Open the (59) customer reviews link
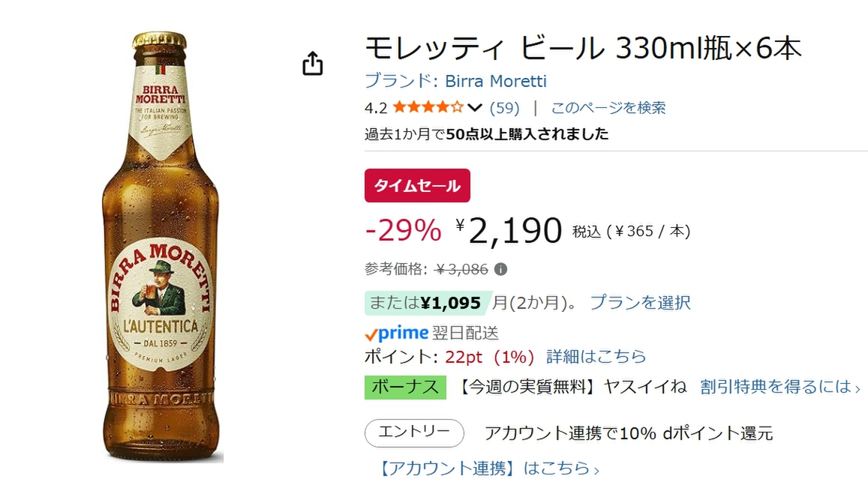 click(x=504, y=107)
